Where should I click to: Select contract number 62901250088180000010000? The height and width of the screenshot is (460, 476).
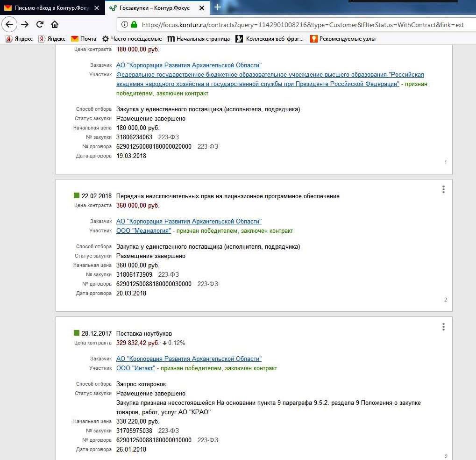[x=154, y=440]
